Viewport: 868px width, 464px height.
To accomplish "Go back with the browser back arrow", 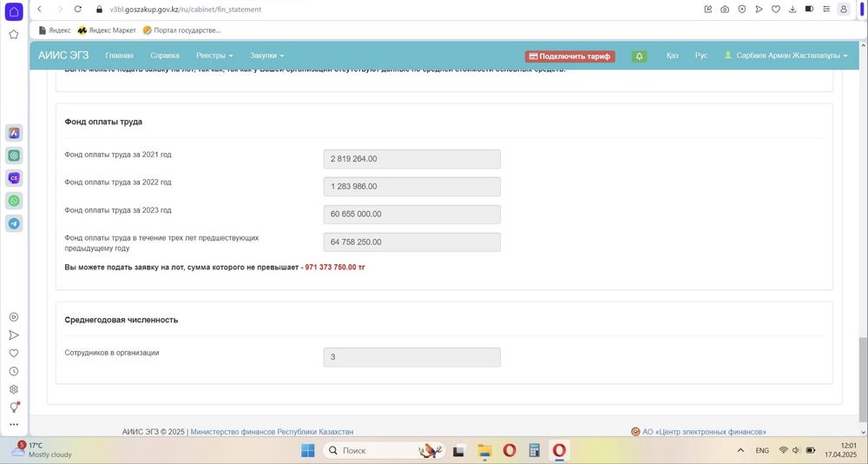I will [x=39, y=10].
